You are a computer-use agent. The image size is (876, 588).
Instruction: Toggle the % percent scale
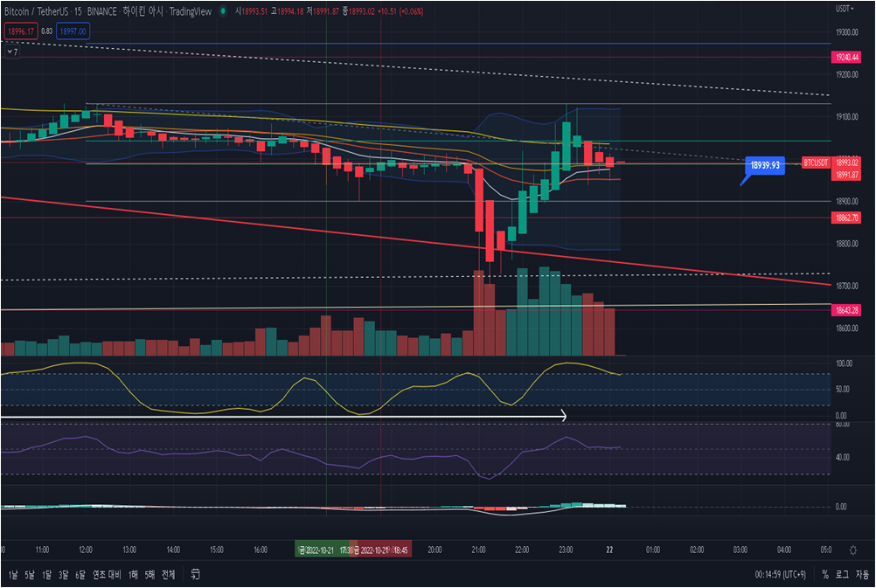[825, 574]
